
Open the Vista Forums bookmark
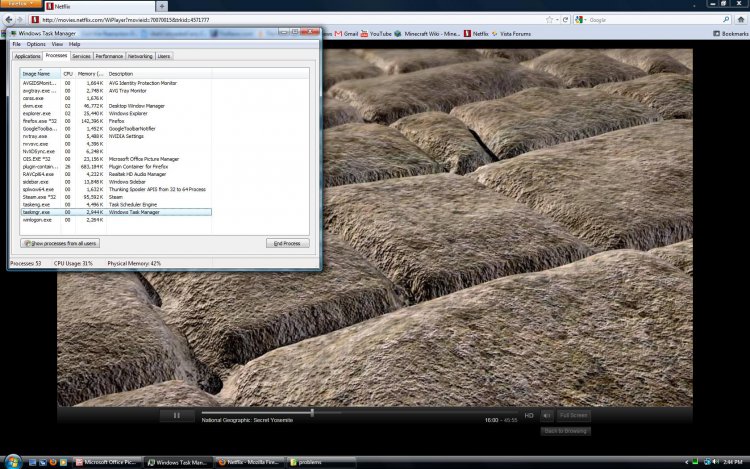click(511, 33)
